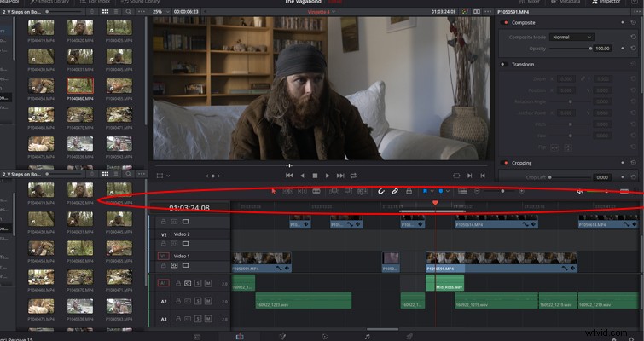Mute audio track A2
The image size is (644, 341).
pyautogui.click(x=208, y=302)
